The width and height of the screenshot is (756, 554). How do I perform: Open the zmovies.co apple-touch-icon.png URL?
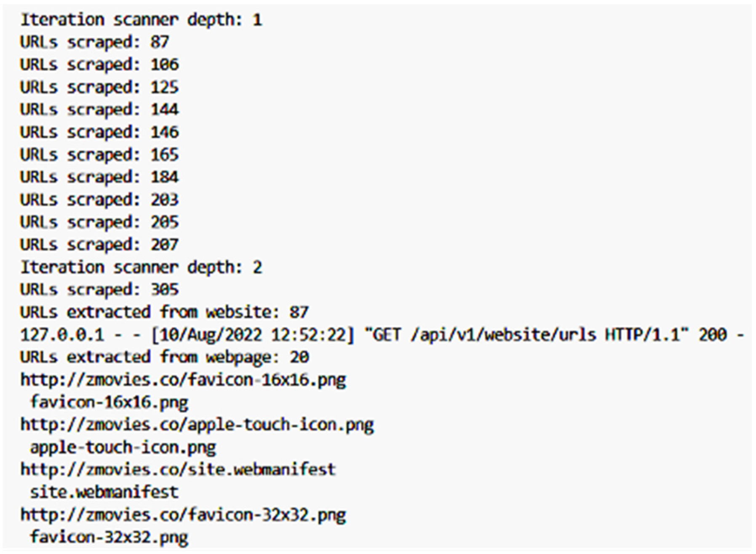tap(197, 425)
